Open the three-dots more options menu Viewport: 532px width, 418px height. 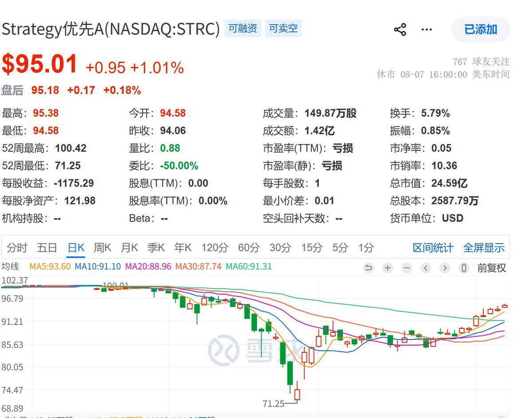point(426,30)
